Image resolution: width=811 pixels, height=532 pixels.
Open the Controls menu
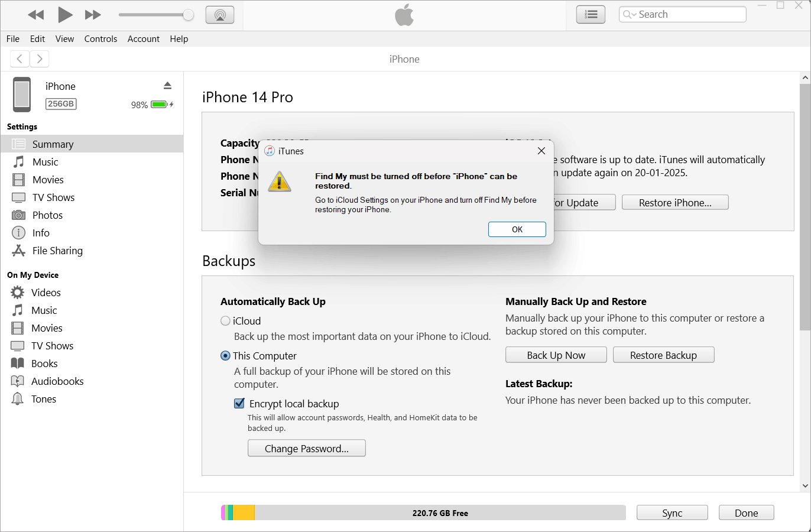point(100,39)
